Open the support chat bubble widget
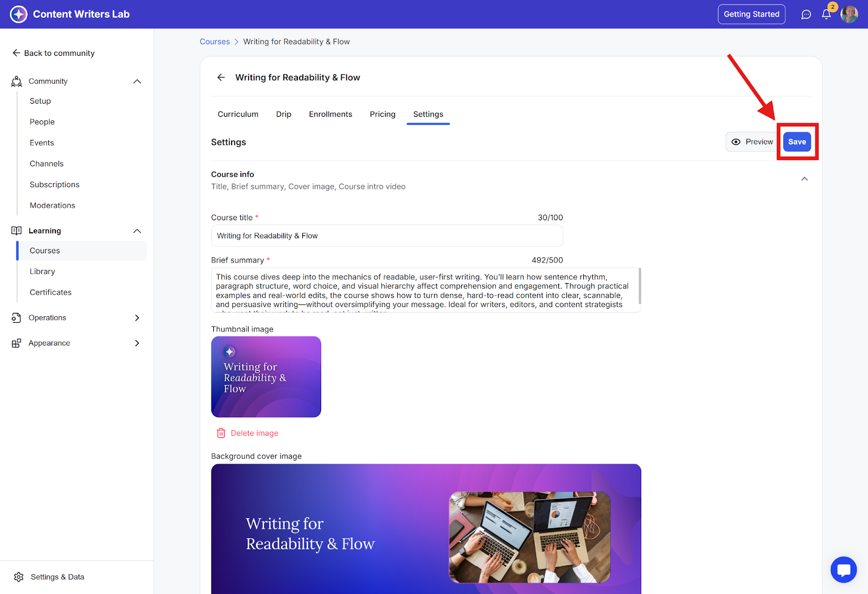868x594 pixels. [844, 570]
